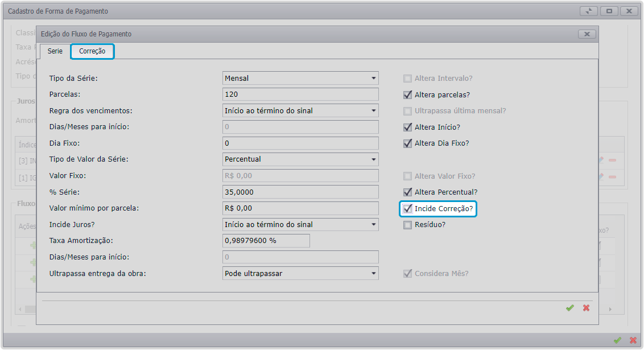Uncheck Altera Percentual? checkbox
644x350 pixels.
point(407,192)
